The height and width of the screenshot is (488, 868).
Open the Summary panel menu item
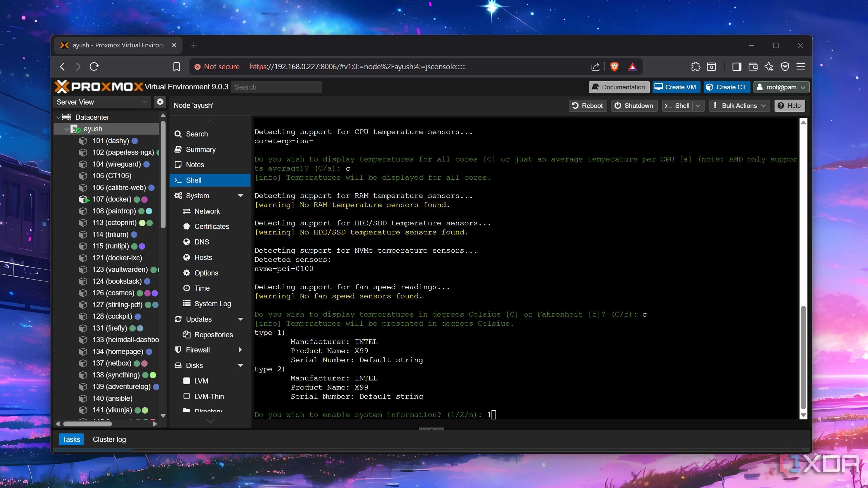point(201,150)
